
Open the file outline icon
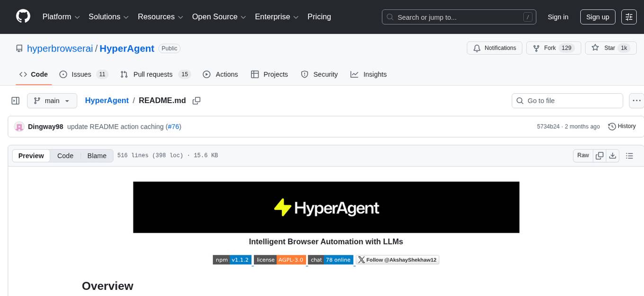click(x=629, y=155)
